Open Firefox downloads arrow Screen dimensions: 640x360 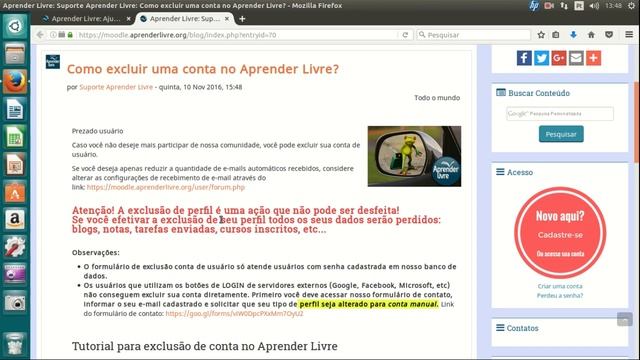573,35
